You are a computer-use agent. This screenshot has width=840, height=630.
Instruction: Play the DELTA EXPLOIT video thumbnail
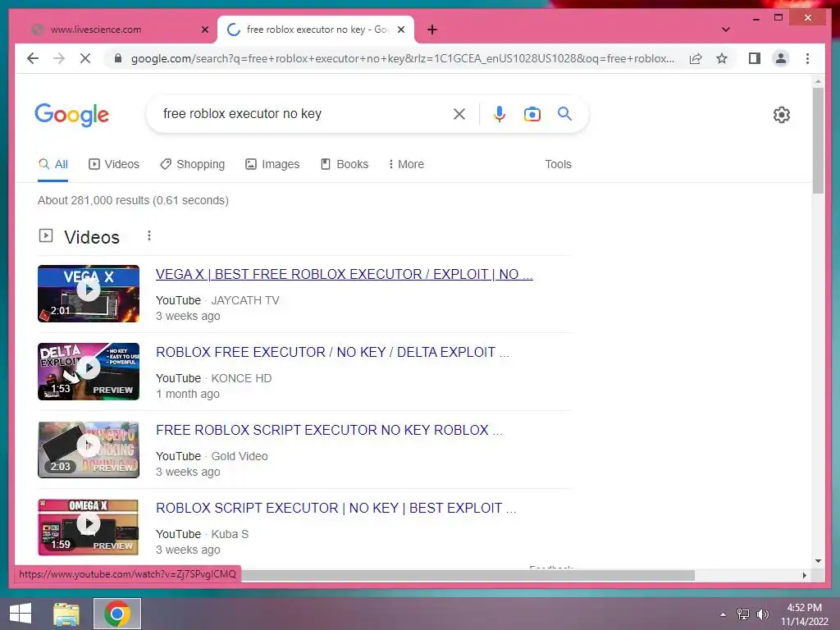pyautogui.click(x=89, y=372)
